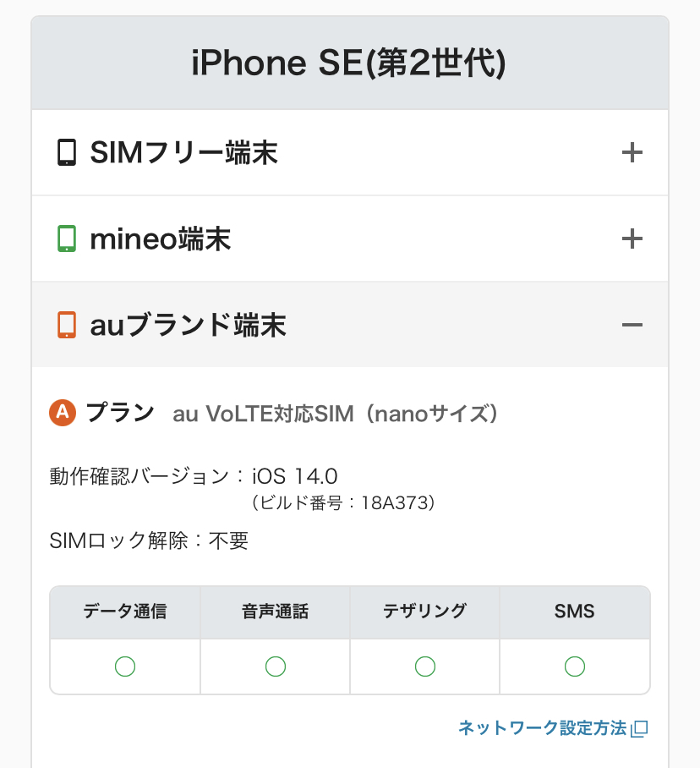700x768 pixels.
Task: Click the green circle under 音声通話
Action: coord(275,667)
